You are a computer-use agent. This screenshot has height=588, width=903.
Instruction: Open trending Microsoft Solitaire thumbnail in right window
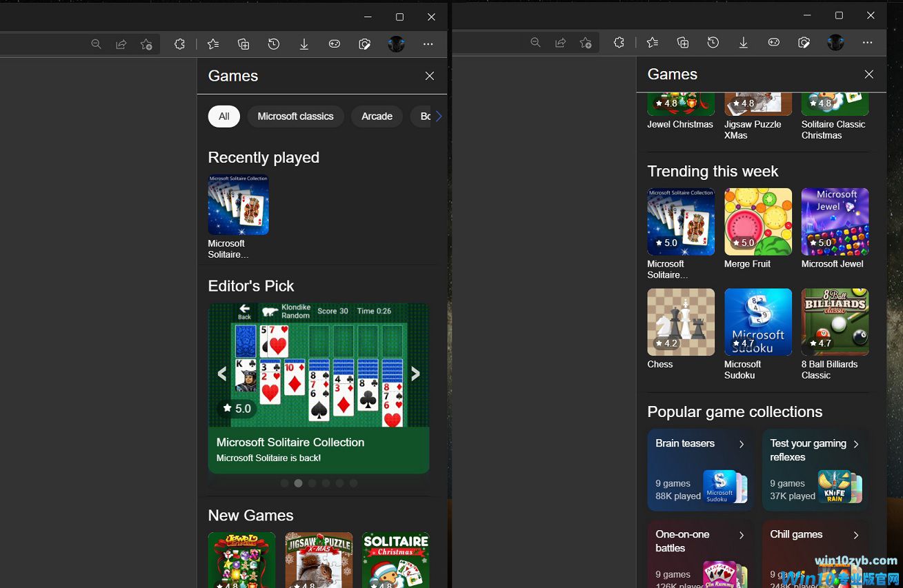[681, 222]
